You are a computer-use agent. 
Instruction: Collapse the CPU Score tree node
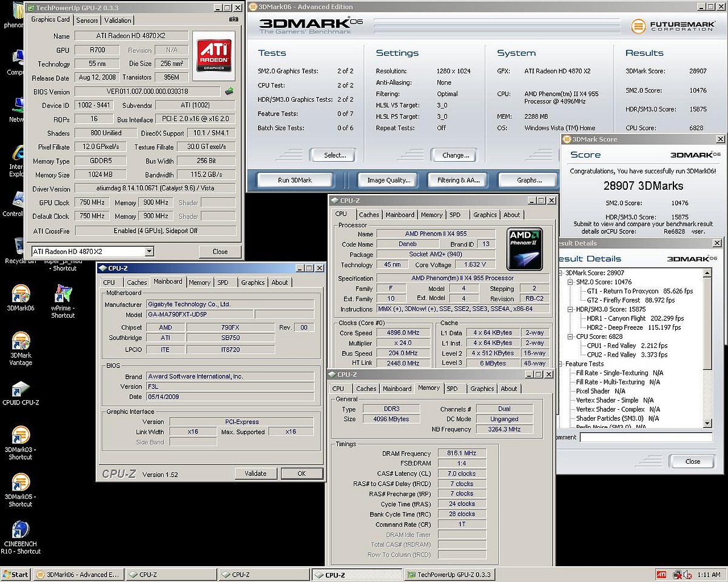click(x=570, y=336)
